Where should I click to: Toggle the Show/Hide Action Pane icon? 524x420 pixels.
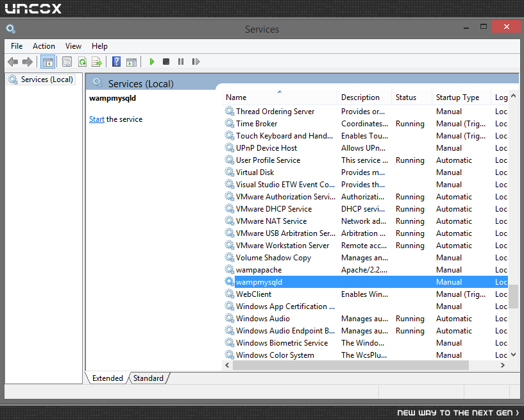(x=131, y=62)
